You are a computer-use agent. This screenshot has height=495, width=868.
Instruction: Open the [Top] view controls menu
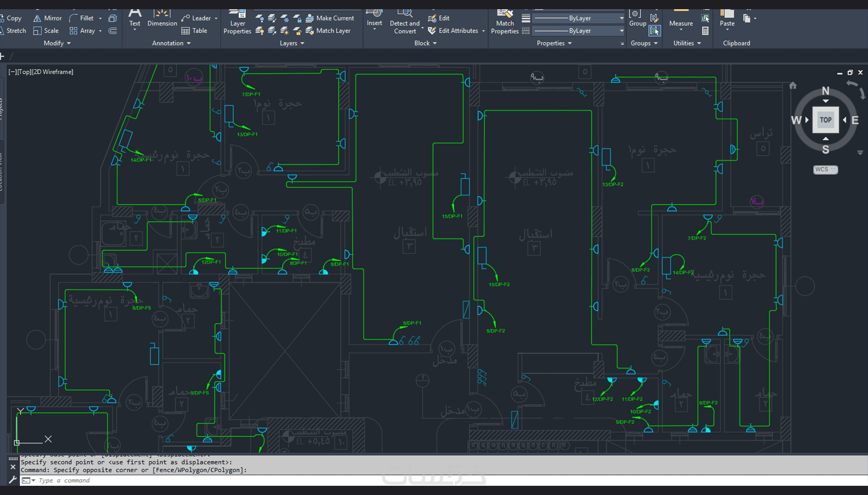tap(23, 72)
